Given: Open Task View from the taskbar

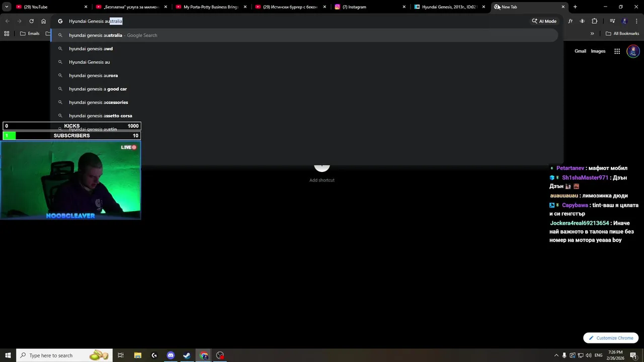Looking at the screenshot, I should (121, 355).
